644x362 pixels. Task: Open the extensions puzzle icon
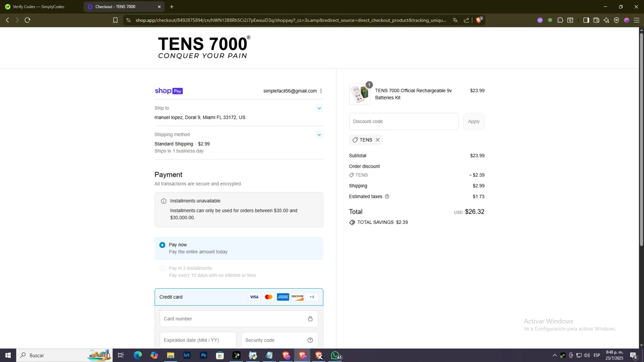560,20
